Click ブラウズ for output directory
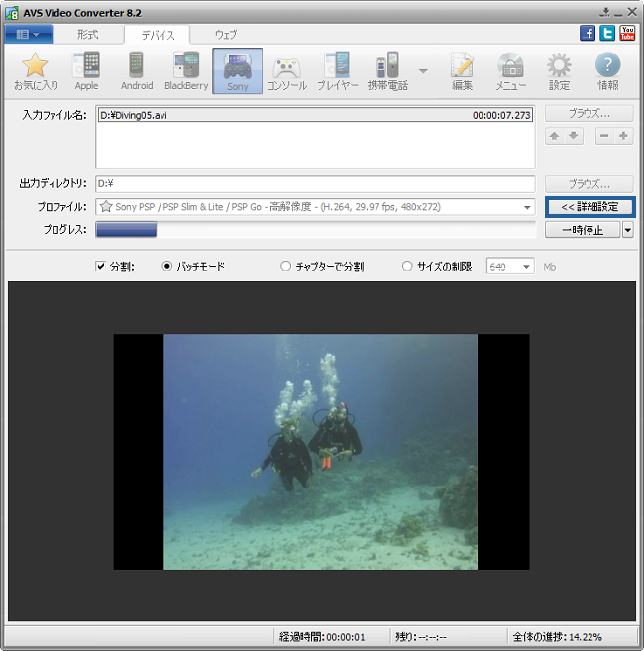Screen dimensions: 644x651 [590, 184]
